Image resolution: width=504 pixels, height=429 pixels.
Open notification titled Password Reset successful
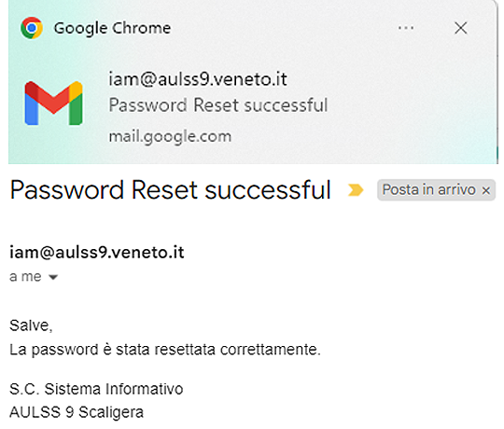pos(217,105)
